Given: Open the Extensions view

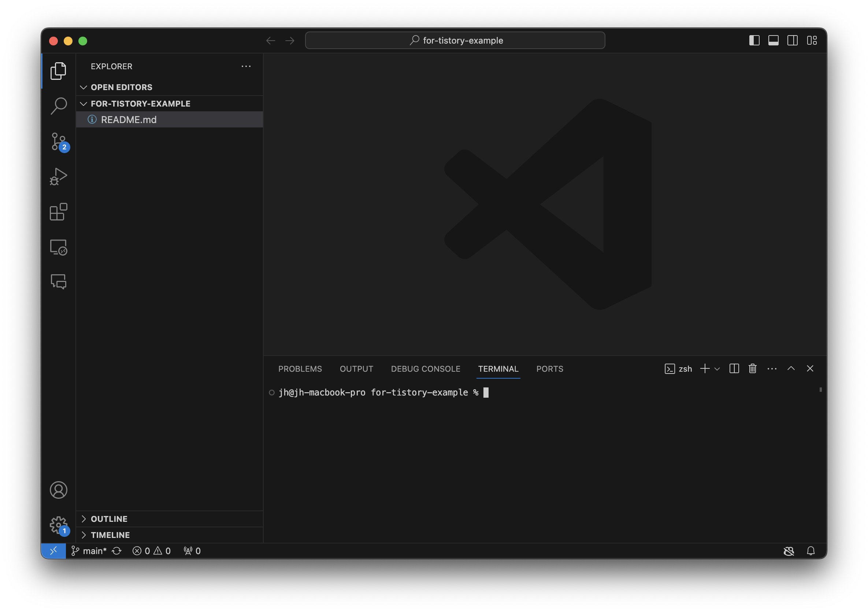Looking at the screenshot, I should coord(59,212).
